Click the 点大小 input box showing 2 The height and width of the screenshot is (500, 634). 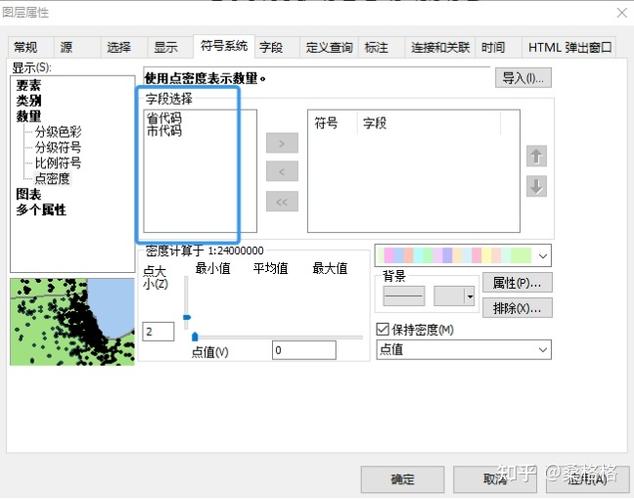coord(158,332)
